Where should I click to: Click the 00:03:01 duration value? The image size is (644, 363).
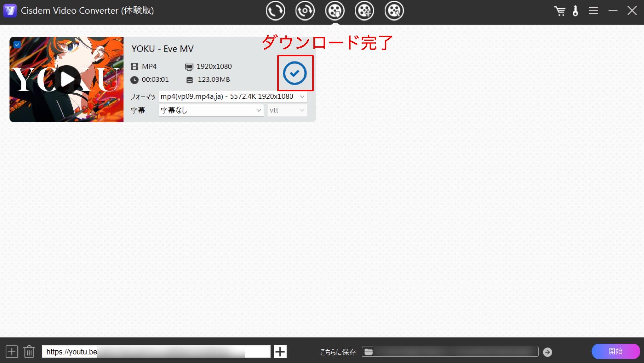(155, 79)
